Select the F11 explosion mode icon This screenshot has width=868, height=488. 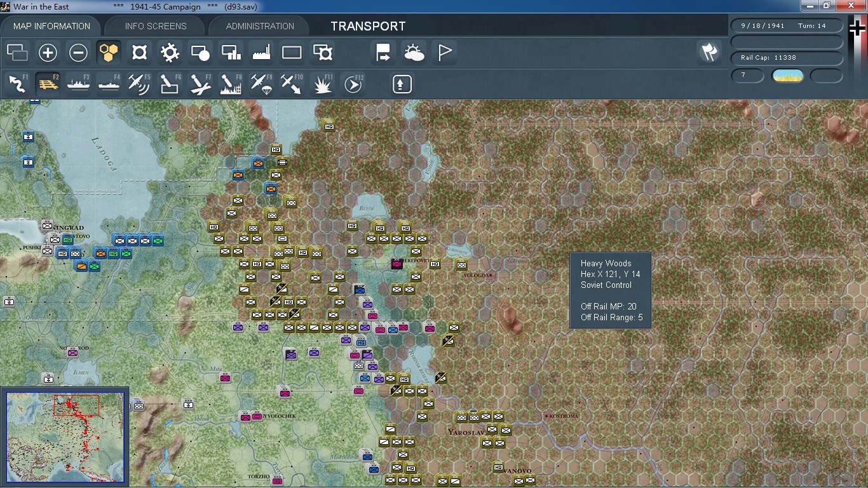[322, 84]
